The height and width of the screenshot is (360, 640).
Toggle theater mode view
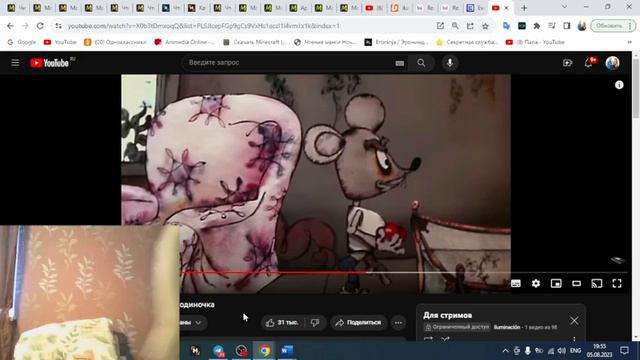(576, 283)
